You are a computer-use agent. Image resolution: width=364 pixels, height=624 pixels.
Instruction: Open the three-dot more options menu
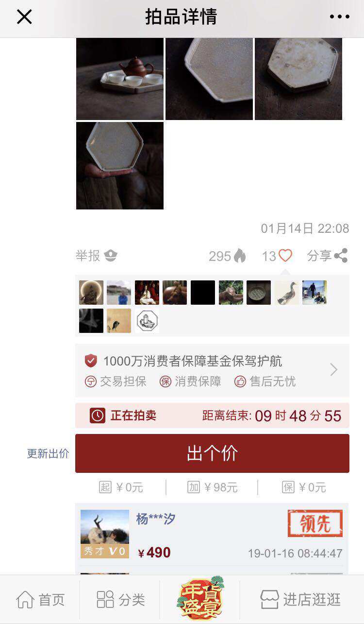[339, 17]
